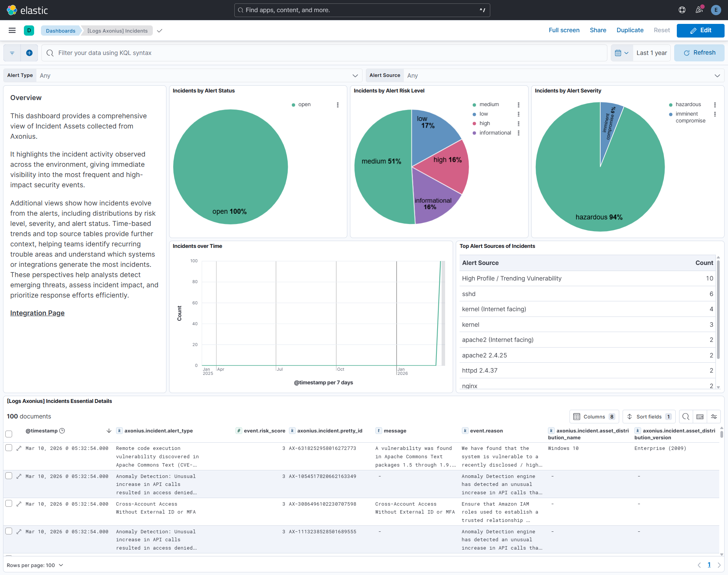728x575 pixels.
Task: Click the KQL filter query field
Action: click(x=324, y=53)
